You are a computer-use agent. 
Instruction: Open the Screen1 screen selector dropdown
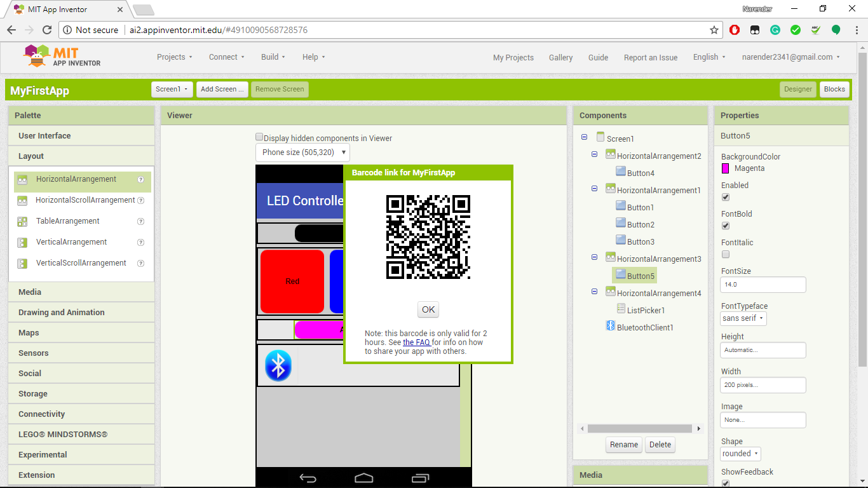pyautogui.click(x=172, y=90)
